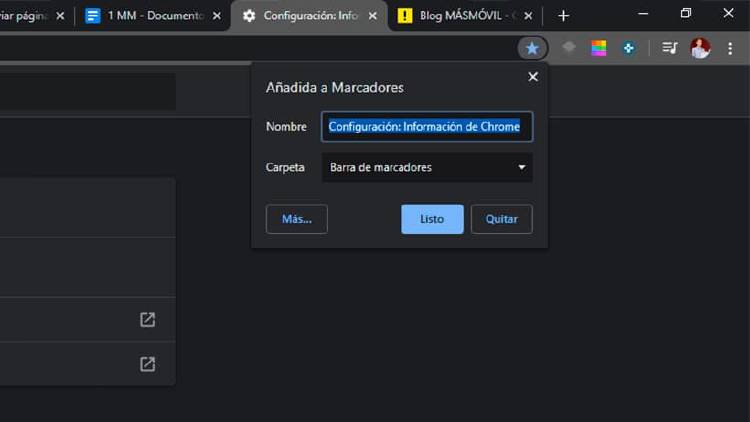
Task: Restore down the Chrome window
Action: (686, 13)
